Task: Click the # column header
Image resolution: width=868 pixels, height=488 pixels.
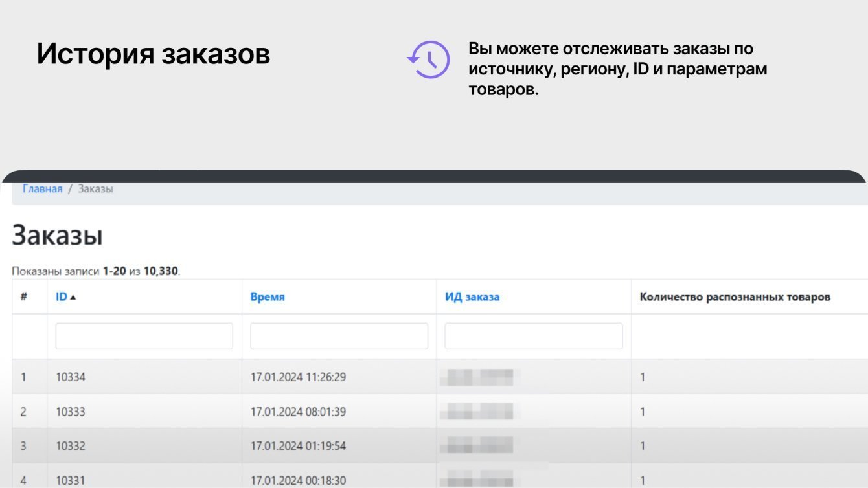Action: (23, 296)
